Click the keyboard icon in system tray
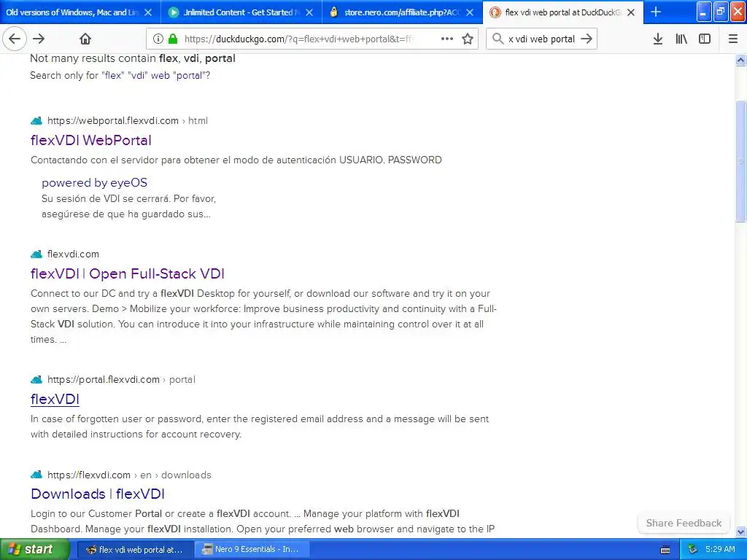 pyautogui.click(x=665, y=550)
